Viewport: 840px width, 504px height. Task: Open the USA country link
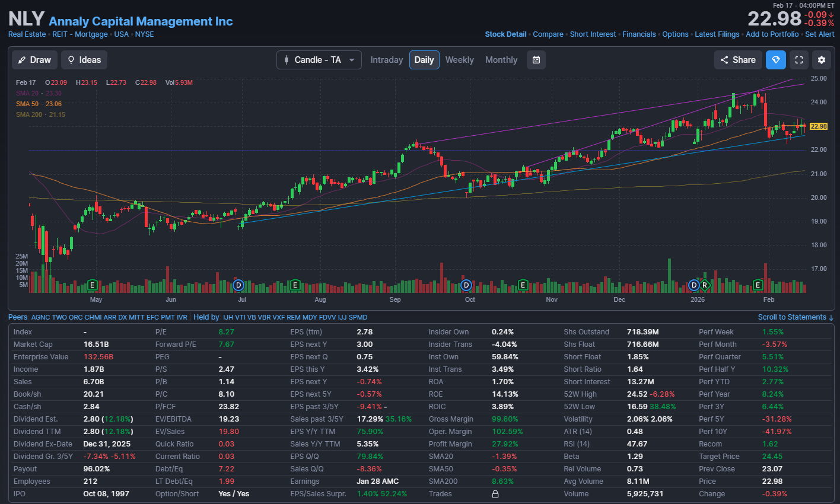122,34
